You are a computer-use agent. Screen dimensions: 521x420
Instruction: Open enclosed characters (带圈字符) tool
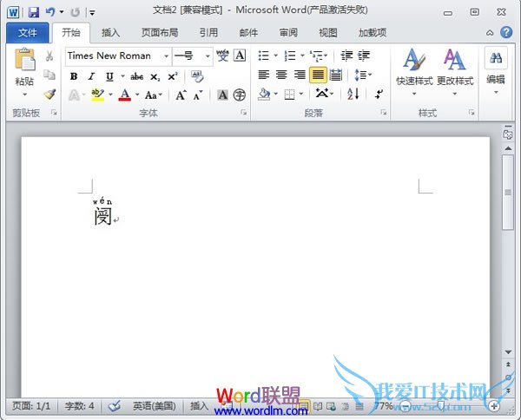[240, 95]
